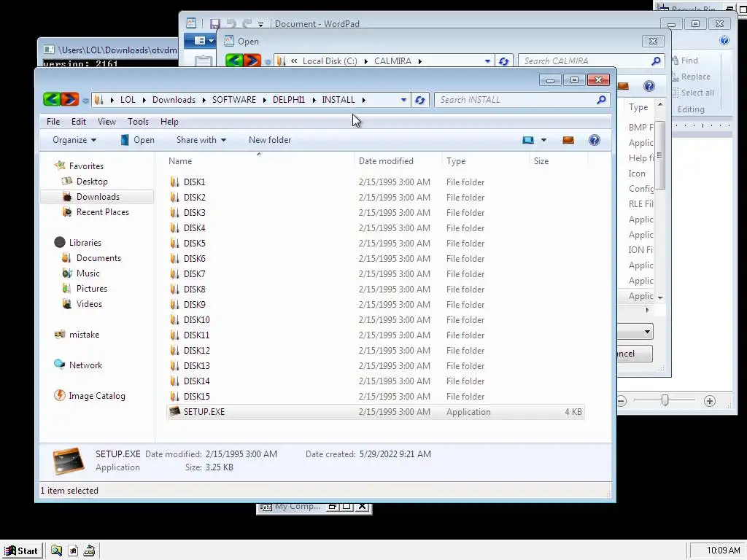This screenshot has width=747, height=560.
Task: Click the second quick launch icon on taskbar
Action: (73, 551)
